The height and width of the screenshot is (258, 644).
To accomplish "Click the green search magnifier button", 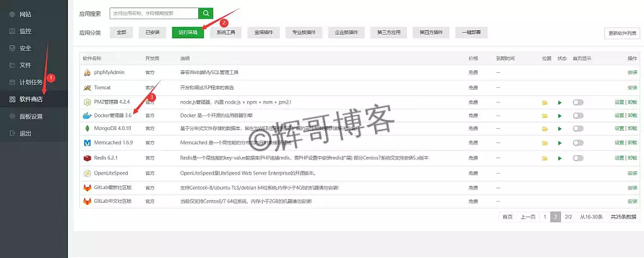I will 206,13.
